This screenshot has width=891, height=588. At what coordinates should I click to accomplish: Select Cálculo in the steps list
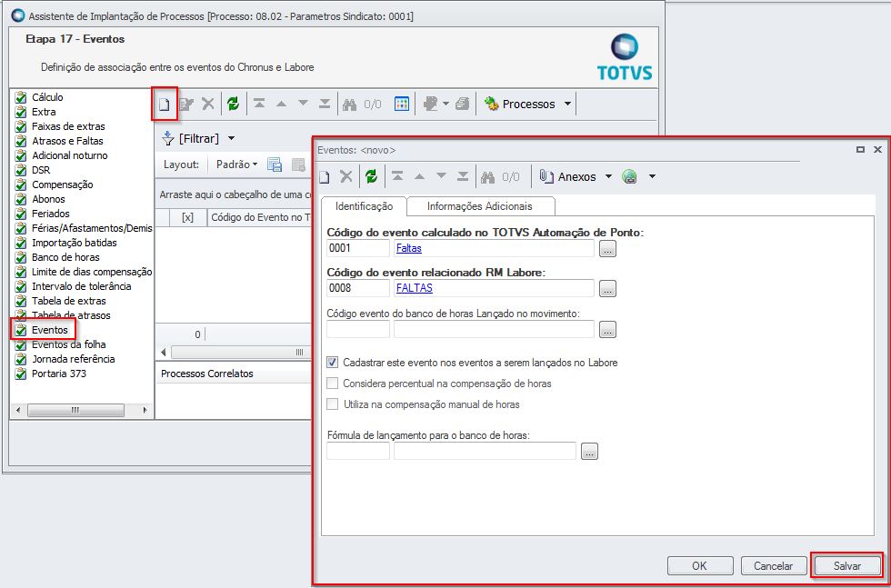pyautogui.click(x=47, y=97)
